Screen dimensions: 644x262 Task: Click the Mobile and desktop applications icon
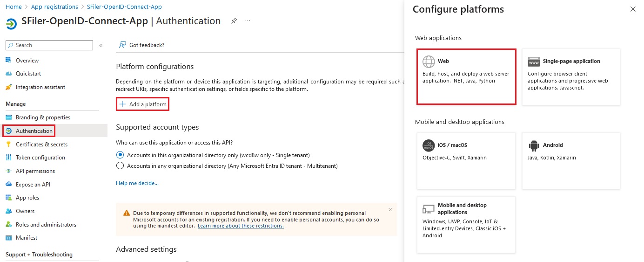click(x=429, y=208)
